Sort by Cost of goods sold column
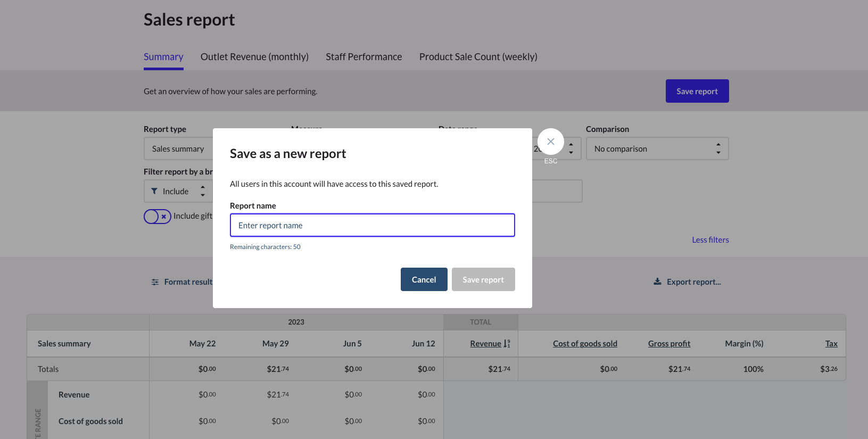Image resolution: width=868 pixels, height=439 pixels. (585, 344)
